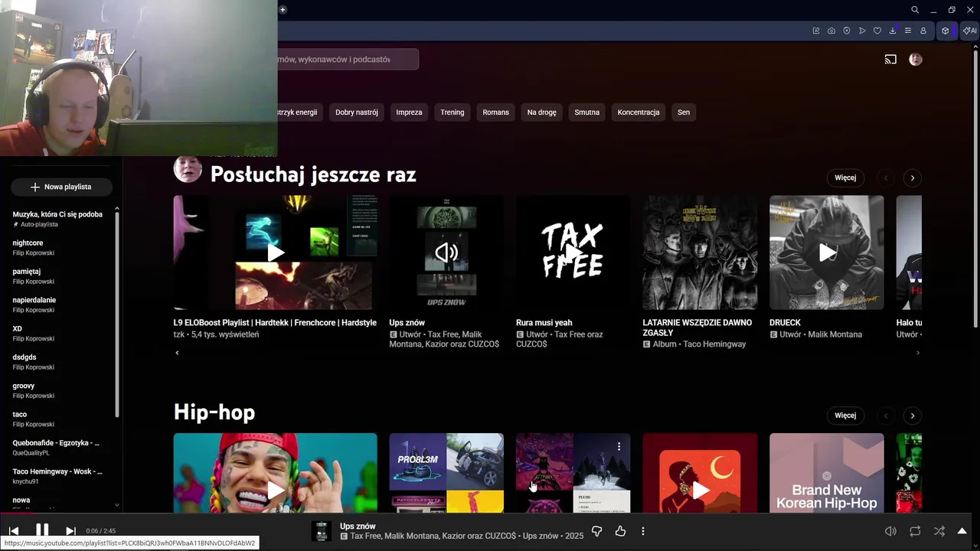This screenshot has height=551, width=980.
Task: Select the Impreza mood chip
Action: pyautogui.click(x=409, y=112)
